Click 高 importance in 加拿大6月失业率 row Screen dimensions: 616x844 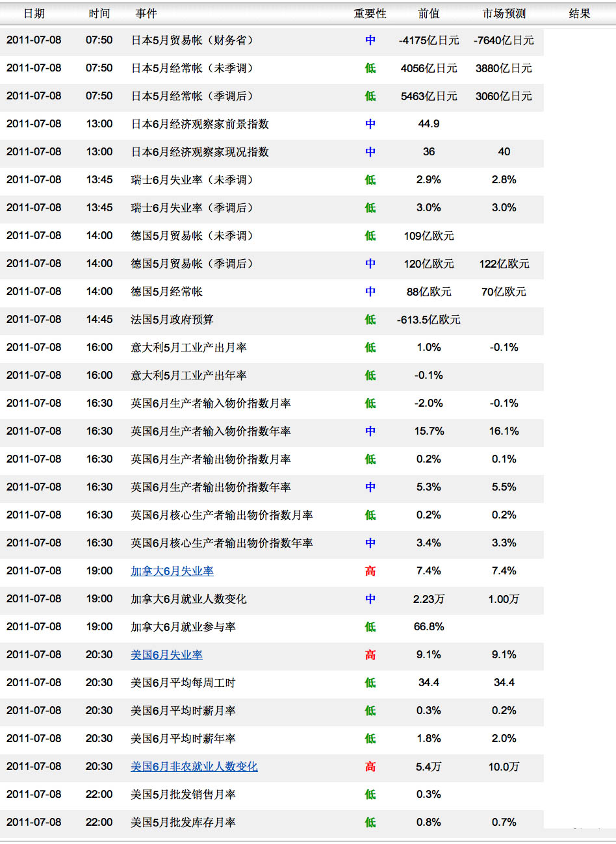(x=370, y=571)
